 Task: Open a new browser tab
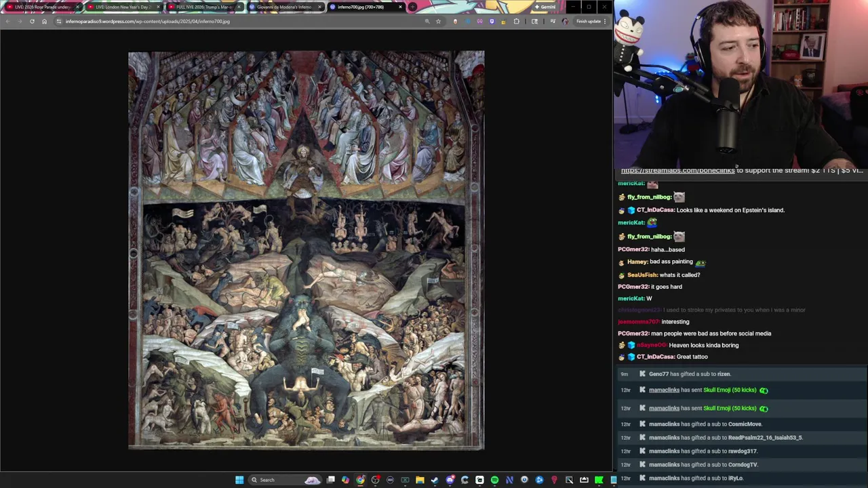(x=412, y=7)
